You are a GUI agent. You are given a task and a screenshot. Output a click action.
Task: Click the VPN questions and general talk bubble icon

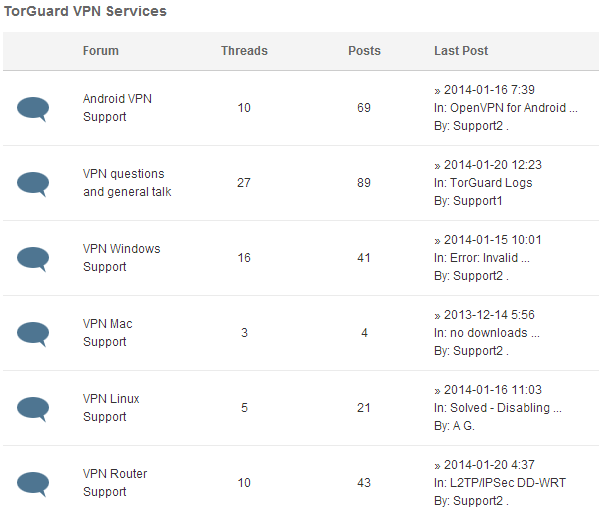(33, 184)
